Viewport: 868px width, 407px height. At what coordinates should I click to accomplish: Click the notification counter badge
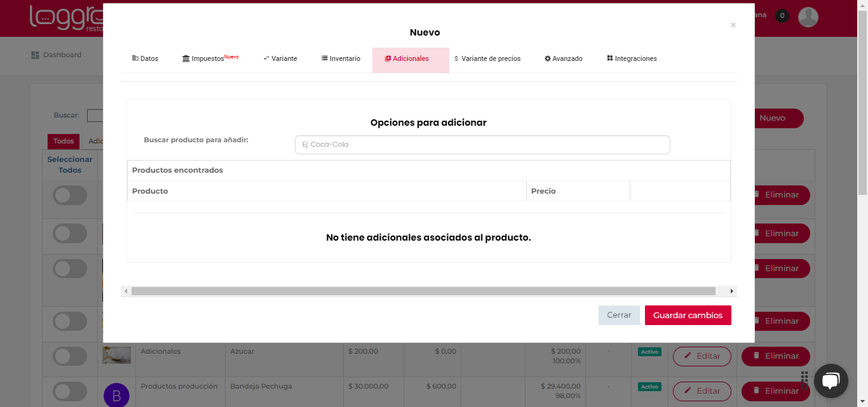tap(782, 16)
